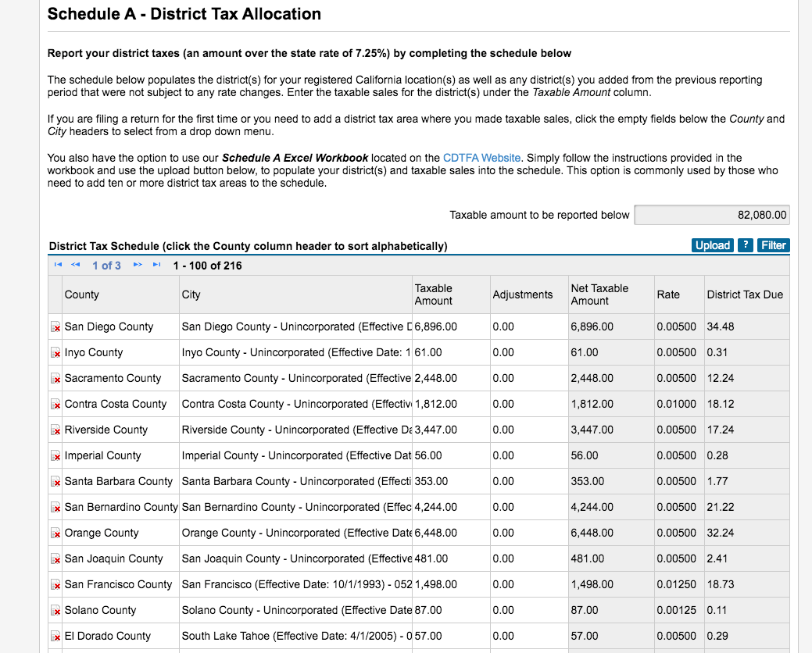The image size is (812, 653).
Task: Delete the Contra Costa County entry
Action: coord(55,405)
